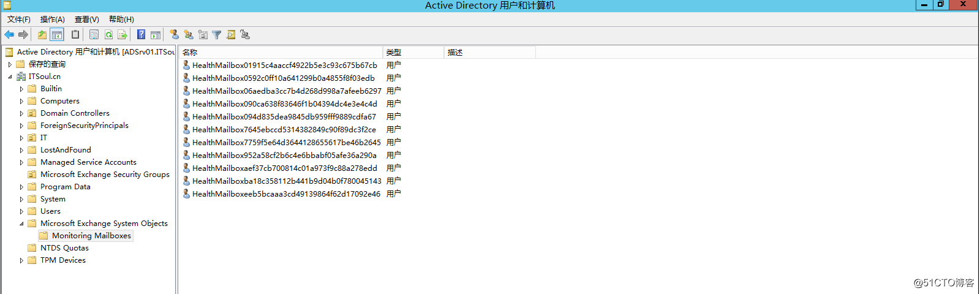Expand the TPM Devices folder
Screen dimensions: 980x294
pyautogui.click(x=21, y=260)
